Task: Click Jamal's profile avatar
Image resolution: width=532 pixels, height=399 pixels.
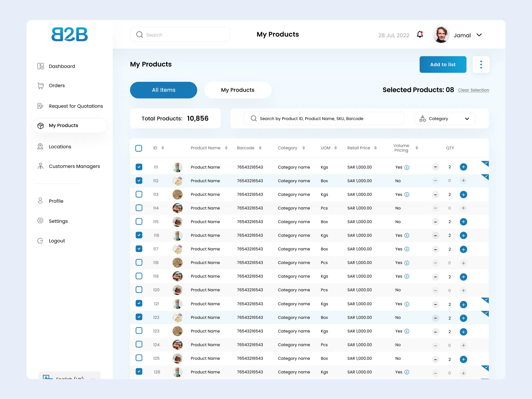Action: 441,35
